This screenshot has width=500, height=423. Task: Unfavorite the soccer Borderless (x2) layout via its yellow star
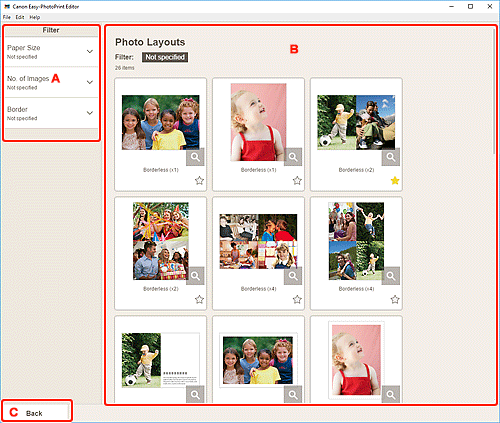(x=395, y=181)
